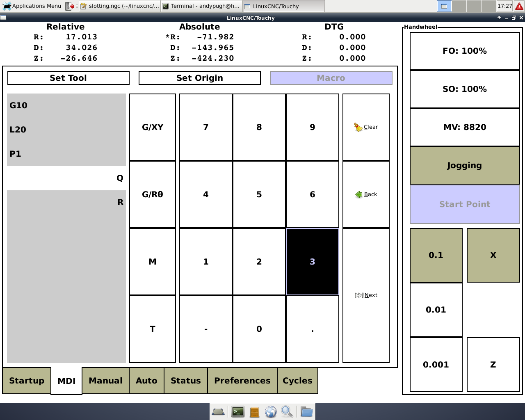Select the Z axis for jogging
525x420 pixels.
(493, 365)
